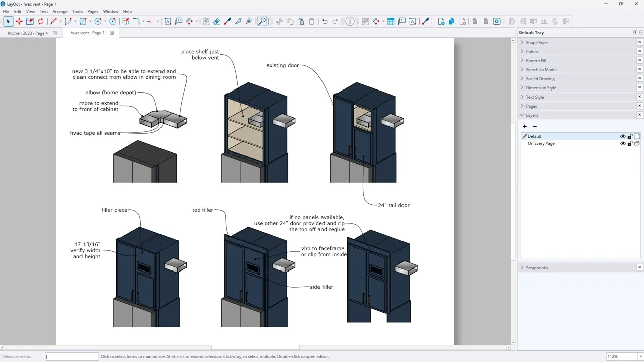Pick the Rectangle shape tool

(x=83, y=21)
